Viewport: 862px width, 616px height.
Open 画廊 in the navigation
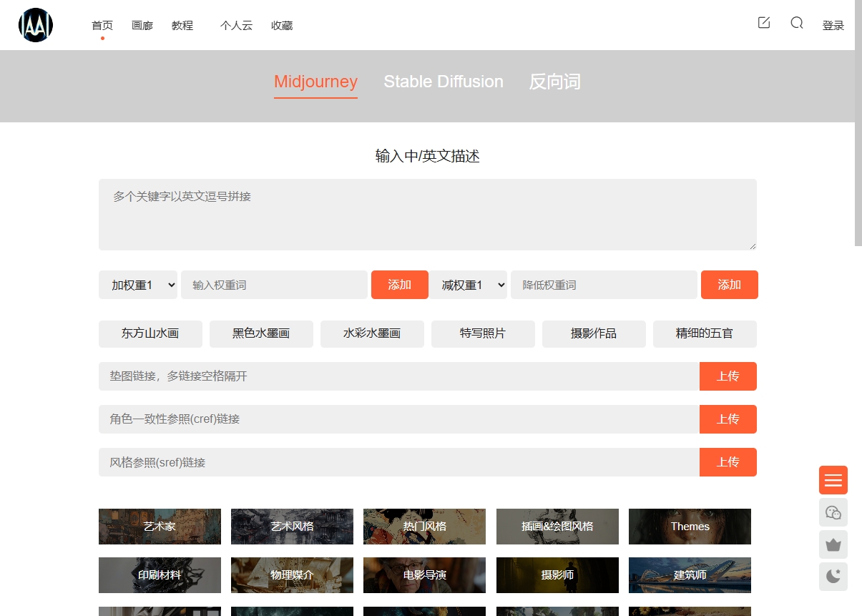coord(142,26)
